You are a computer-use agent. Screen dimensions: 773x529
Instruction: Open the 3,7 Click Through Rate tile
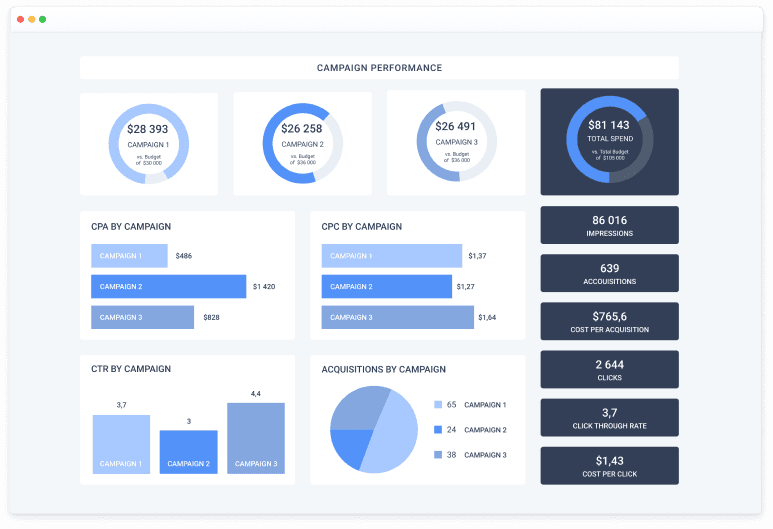click(x=609, y=418)
